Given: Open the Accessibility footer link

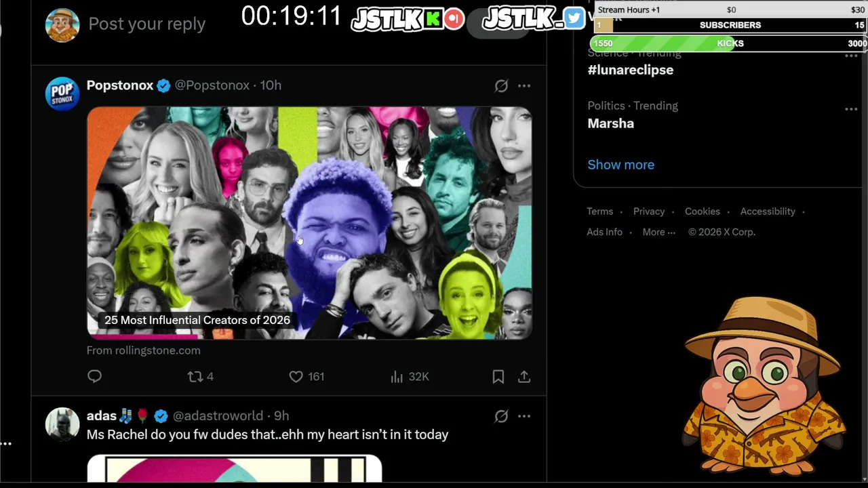Looking at the screenshot, I should point(768,211).
